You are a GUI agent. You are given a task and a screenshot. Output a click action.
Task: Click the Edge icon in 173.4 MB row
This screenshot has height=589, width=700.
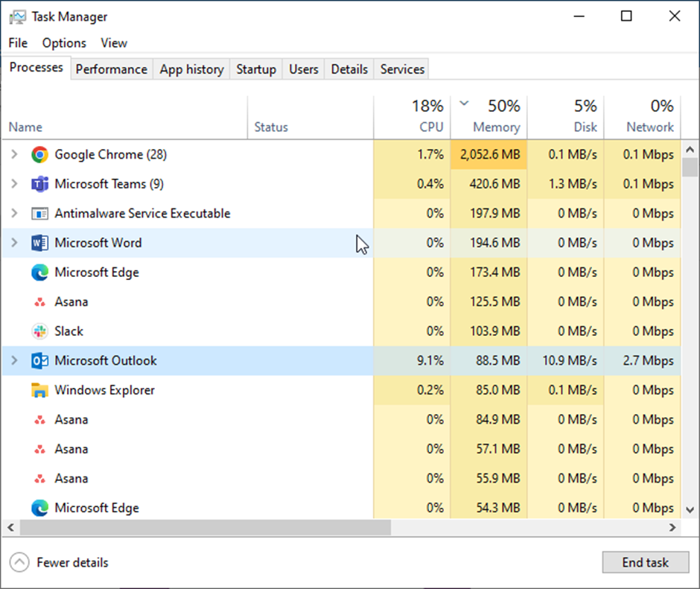pos(39,273)
